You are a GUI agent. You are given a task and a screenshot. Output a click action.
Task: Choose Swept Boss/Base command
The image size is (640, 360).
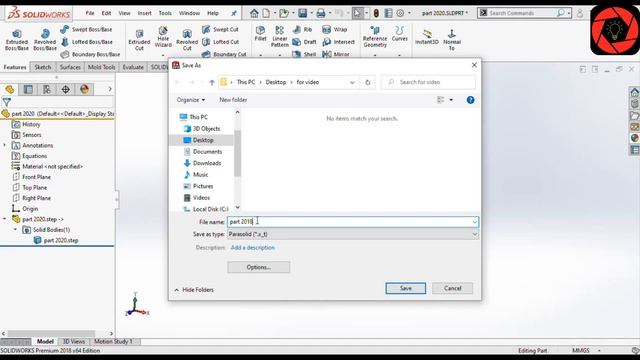point(86,29)
